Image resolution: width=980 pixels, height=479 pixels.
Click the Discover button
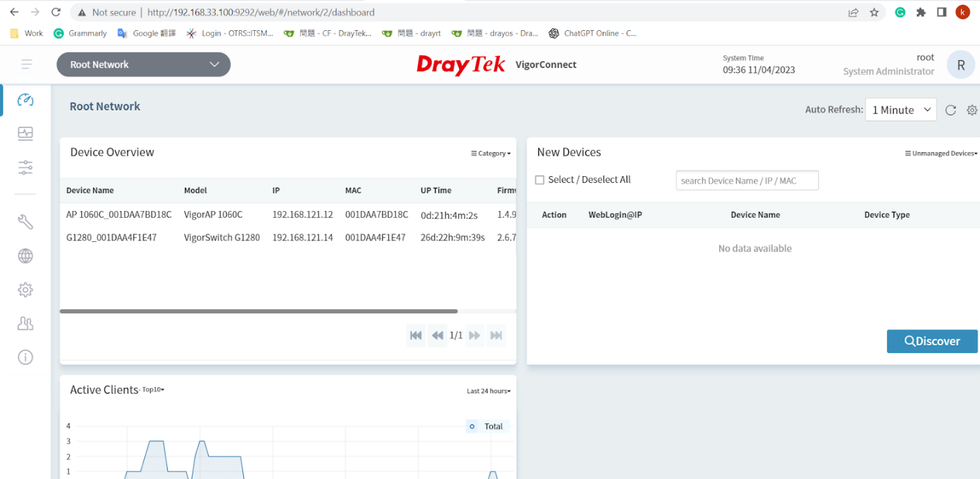932,341
